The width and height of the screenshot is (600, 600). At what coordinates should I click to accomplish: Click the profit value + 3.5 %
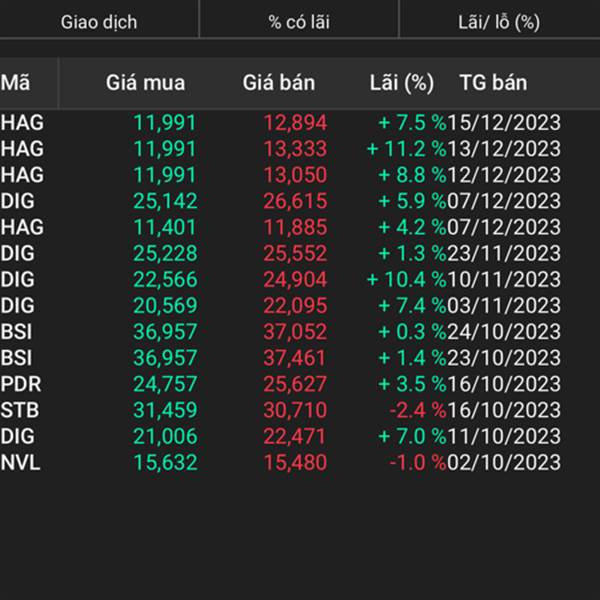point(412,384)
